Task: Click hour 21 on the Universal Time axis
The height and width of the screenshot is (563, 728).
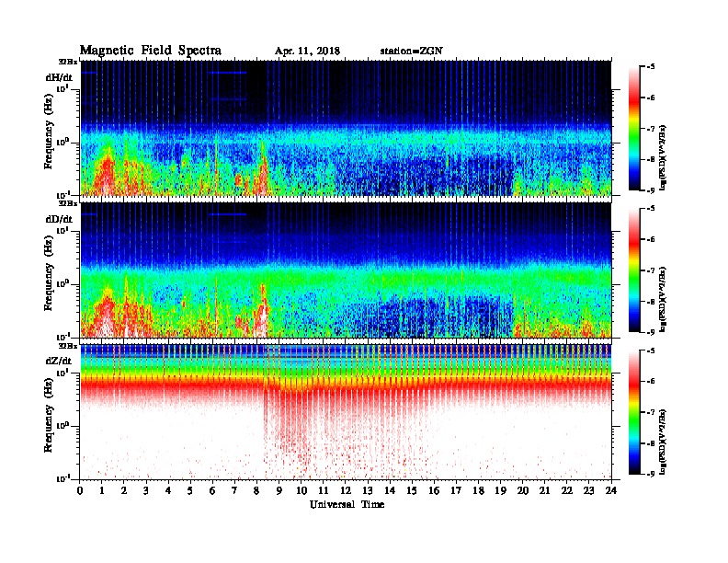Action: pyautogui.click(x=544, y=490)
